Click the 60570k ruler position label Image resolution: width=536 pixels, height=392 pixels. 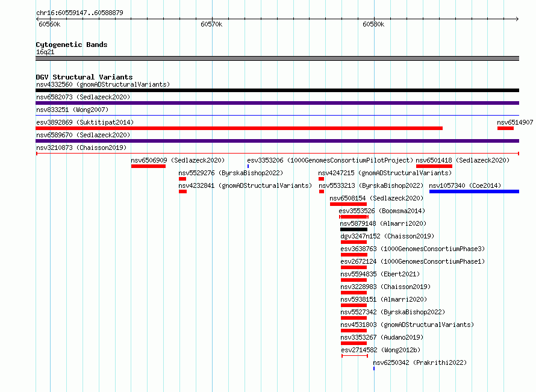[211, 24]
